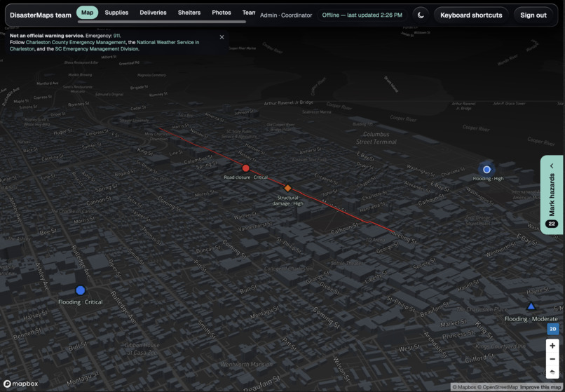The width and height of the screenshot is (565, 392).
Task: Click the Admin · Coordinator role label
Action: (x=286, y=15)
